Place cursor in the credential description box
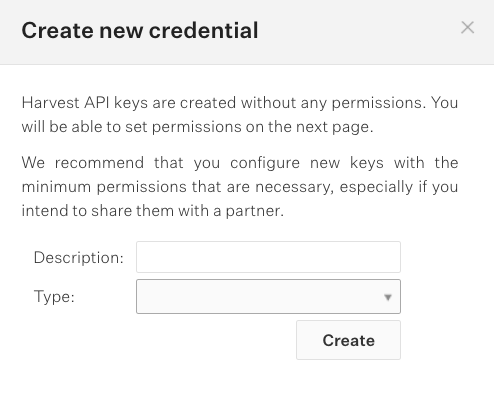494x395 pixels. click(x=268, y=257)
